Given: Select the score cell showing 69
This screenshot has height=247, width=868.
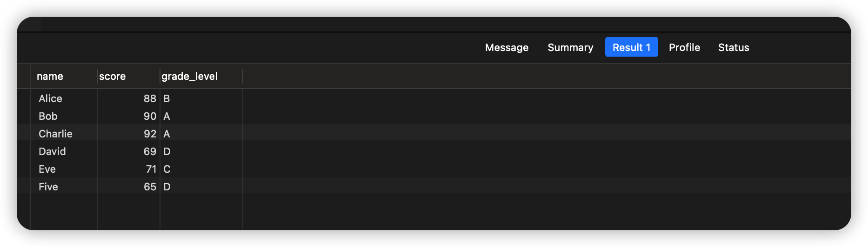Looking at the screenshot, I should (x=149, y=151).
